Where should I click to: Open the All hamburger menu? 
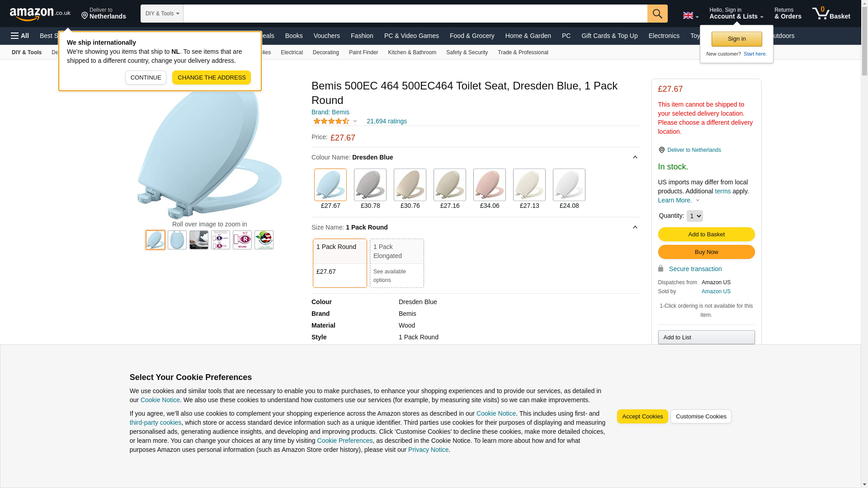point(20,36)
